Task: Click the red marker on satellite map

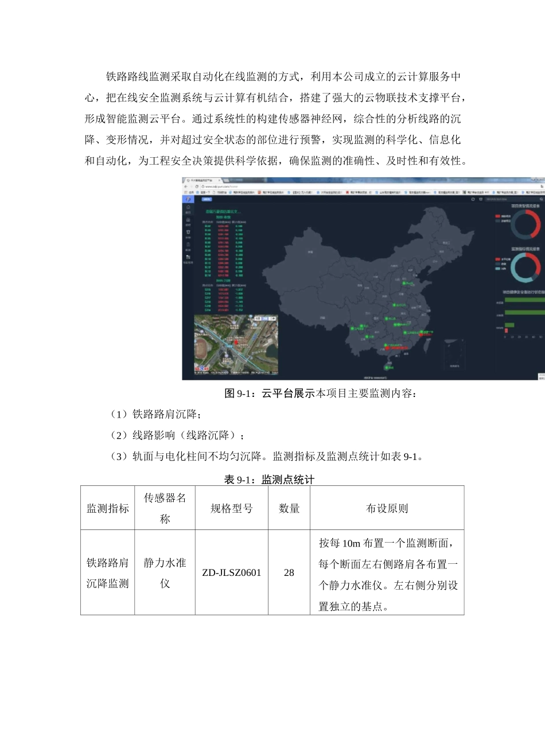Action: click(x=236, y=342)
